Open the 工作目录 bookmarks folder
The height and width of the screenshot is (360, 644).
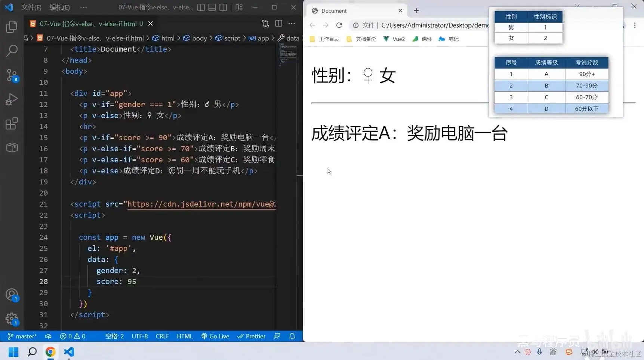[x=324, y=38]
